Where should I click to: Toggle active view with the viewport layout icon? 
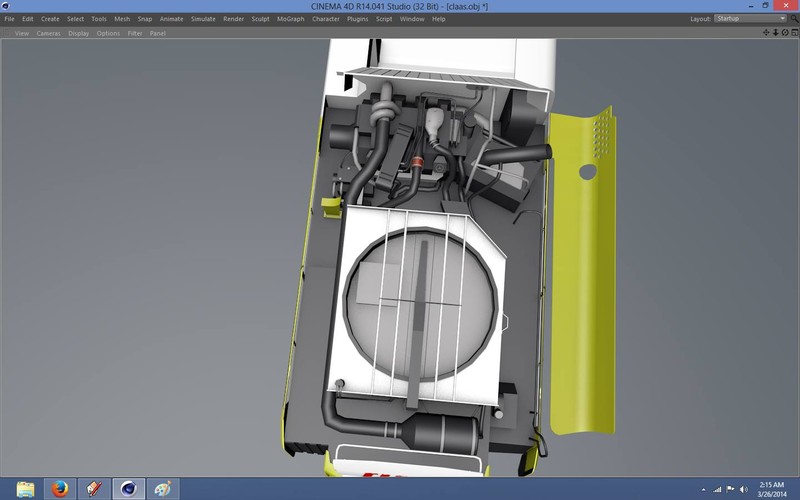[x=793, y=33]
